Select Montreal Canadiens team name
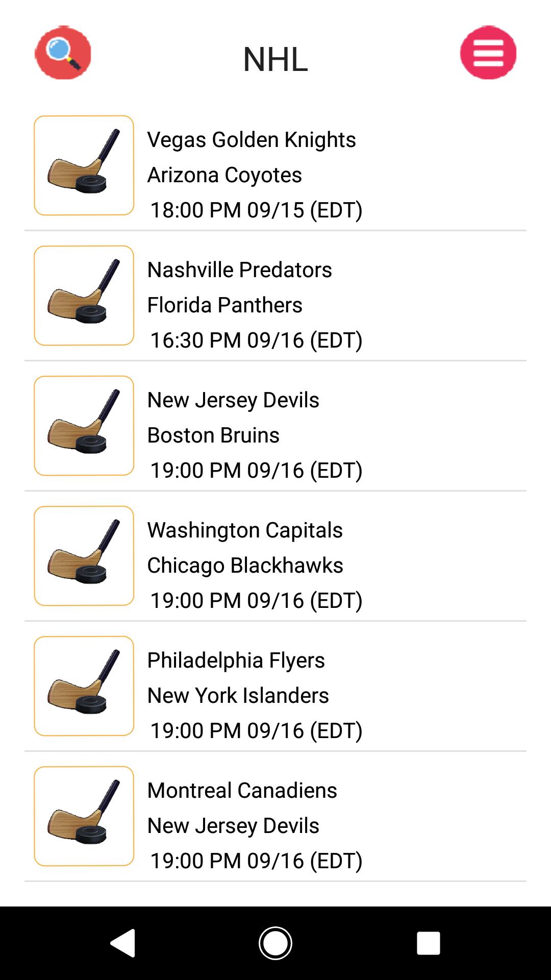Image resolution: width=551 pixels, height=980 pixels. pyautogui.click(x=242, y=791)
